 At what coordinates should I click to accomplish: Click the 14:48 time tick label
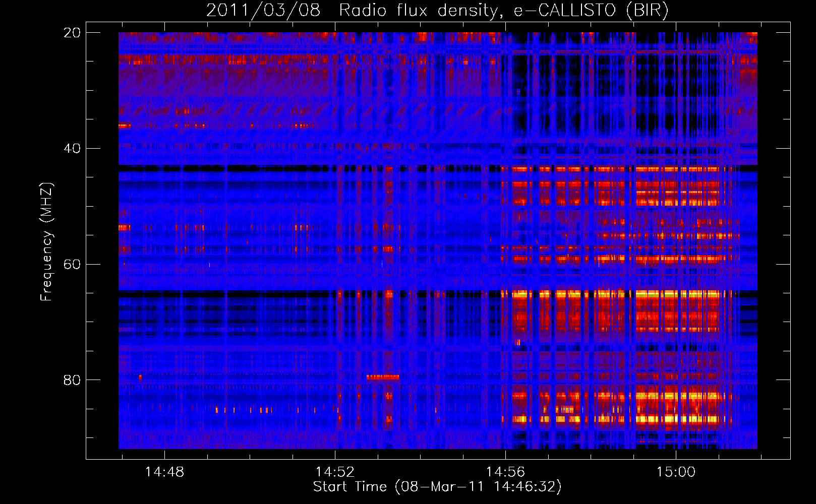tap(164, 472)
